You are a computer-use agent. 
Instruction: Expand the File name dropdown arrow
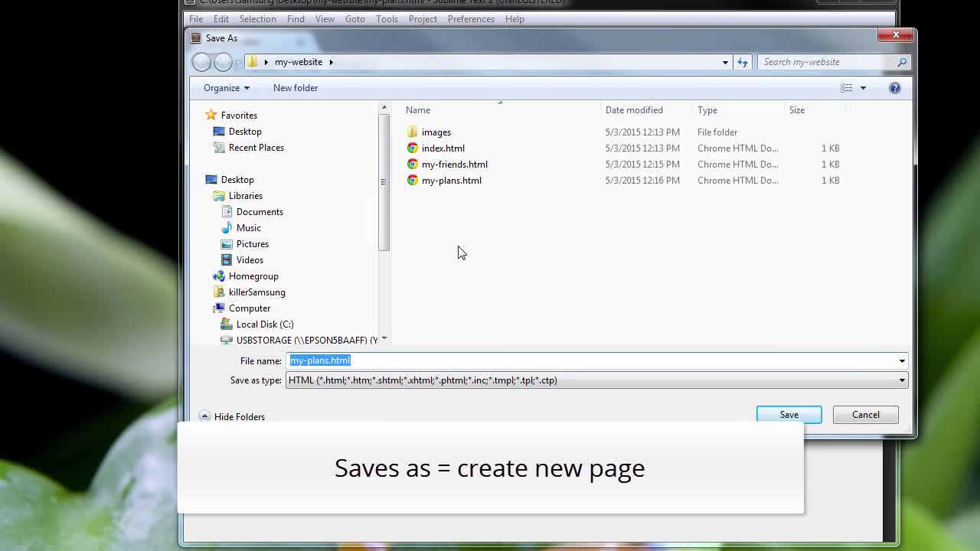(902, 360)
